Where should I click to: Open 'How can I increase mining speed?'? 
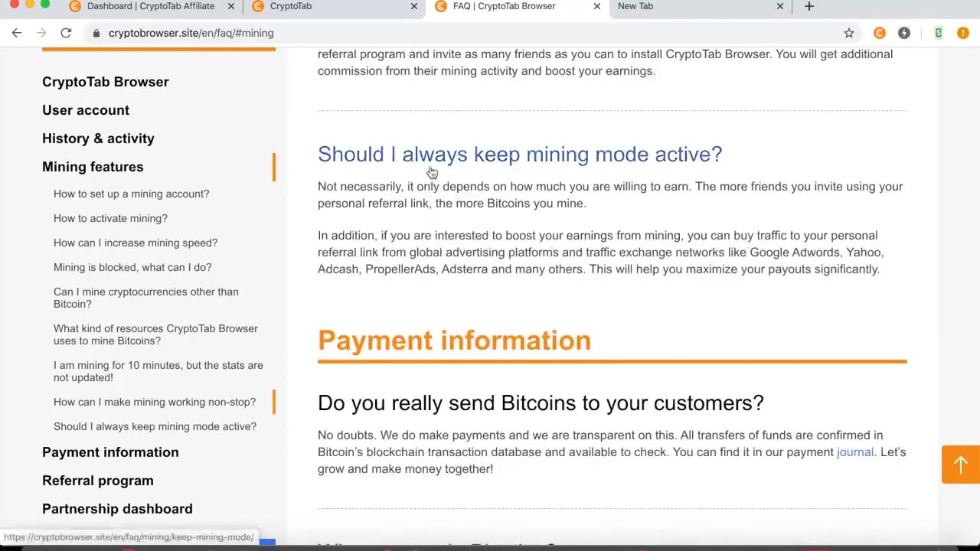[136, 243]
